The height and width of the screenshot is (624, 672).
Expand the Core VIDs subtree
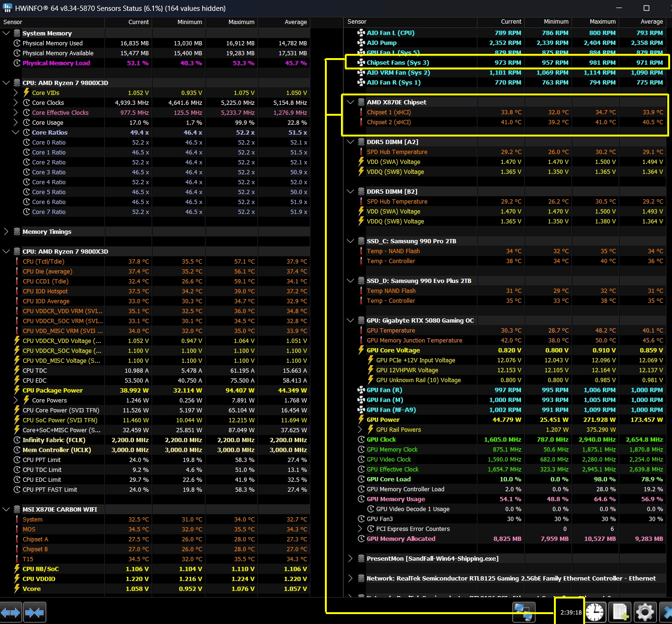16,93
